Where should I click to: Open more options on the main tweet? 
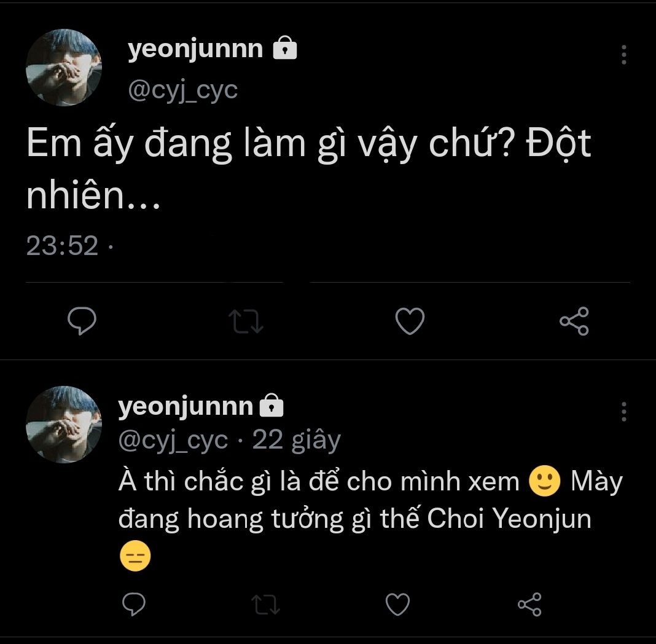tap(623, 55)
